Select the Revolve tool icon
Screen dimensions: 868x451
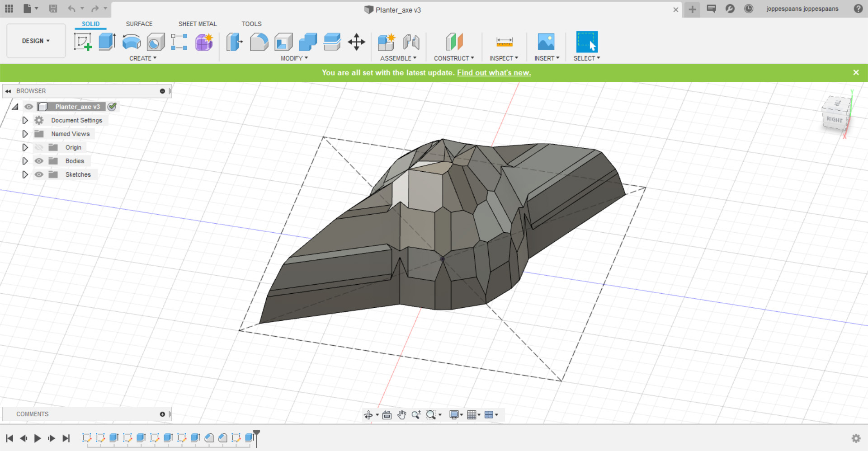click(x=131, y=42)
